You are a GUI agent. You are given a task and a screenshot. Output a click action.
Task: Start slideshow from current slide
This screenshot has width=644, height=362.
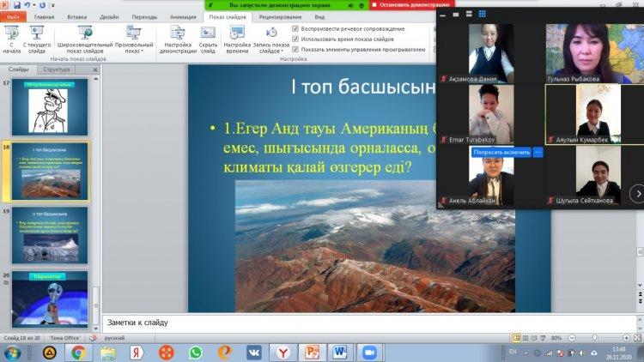(x=36, y=38)
